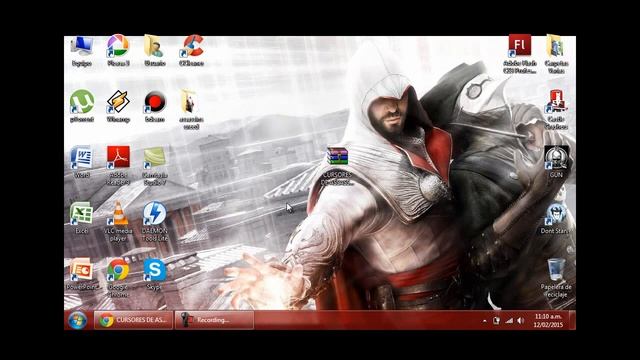
Task: Open the µTorrent desktop shortcut
Action: click(82, 106)
